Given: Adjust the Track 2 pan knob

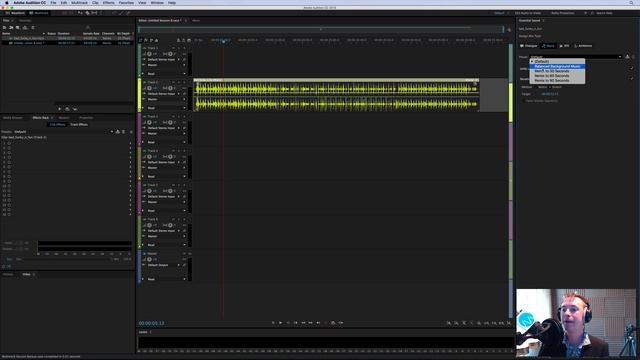Looking at the screenshot, I should (x=171, y=88).
